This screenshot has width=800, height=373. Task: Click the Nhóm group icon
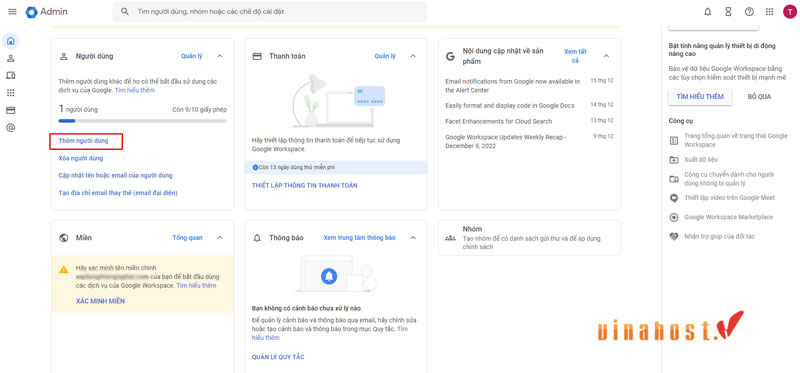450,238
